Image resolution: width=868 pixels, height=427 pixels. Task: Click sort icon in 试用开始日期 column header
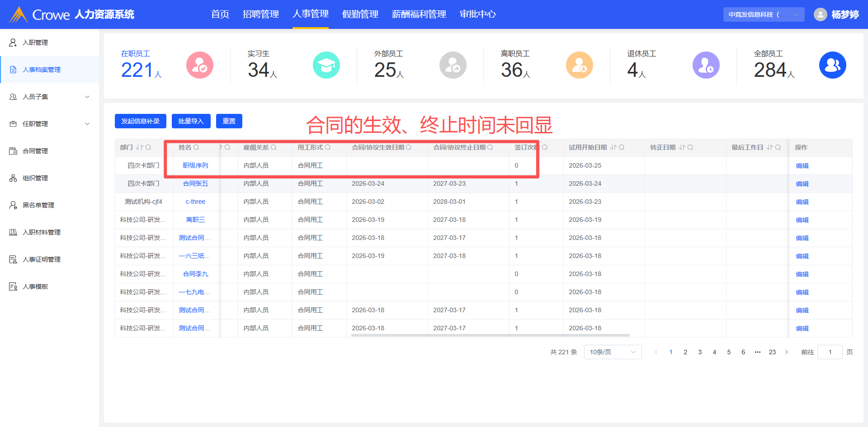click(613, 147)
